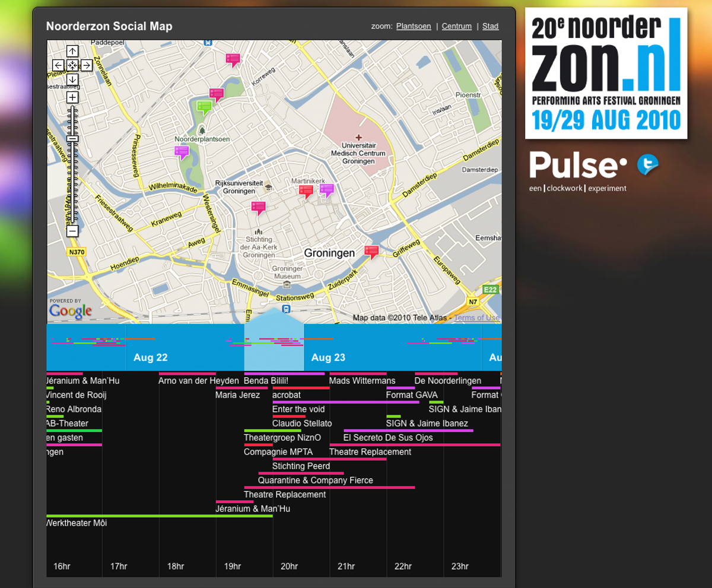Screen dimensions: 712x588
Task: Pan the map up with the arrow
Action: pyautogui.click(x=72, y=51)
